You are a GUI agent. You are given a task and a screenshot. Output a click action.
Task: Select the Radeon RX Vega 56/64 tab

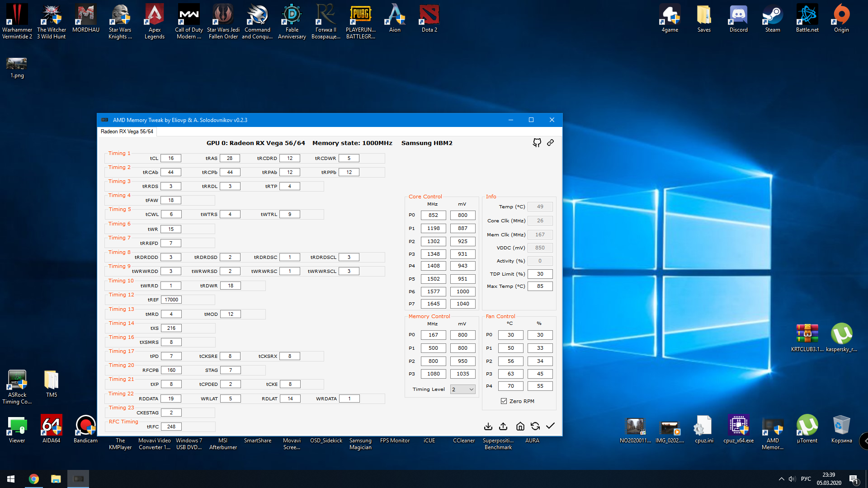pyautogui.click(x=127, y=131)
